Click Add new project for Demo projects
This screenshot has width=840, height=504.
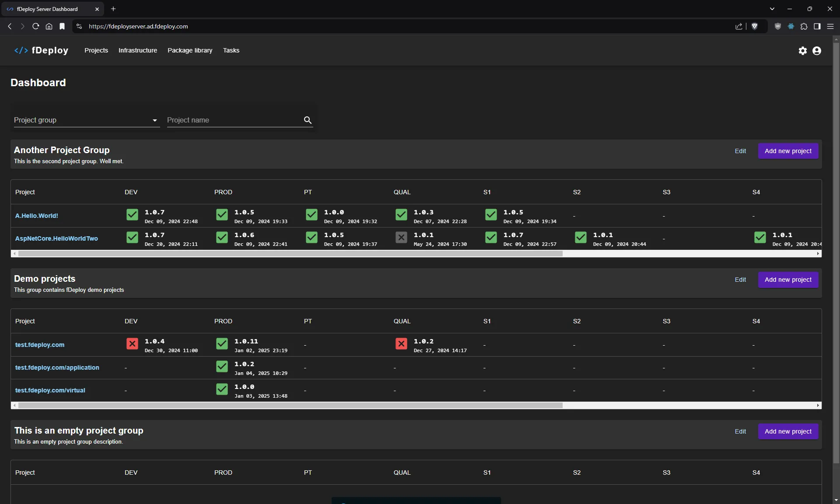click(788, 280)
